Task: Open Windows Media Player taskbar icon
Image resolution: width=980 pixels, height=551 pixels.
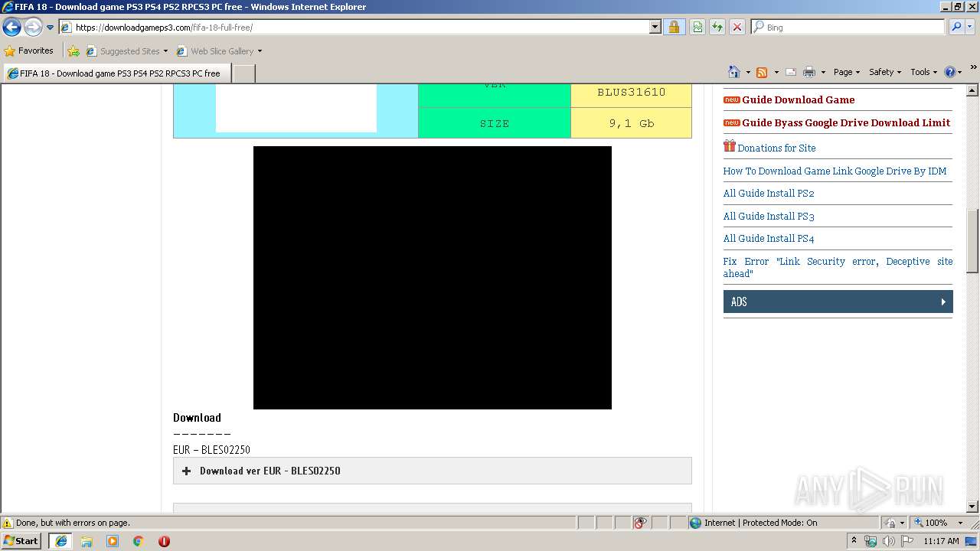Action: pos(113,541)
